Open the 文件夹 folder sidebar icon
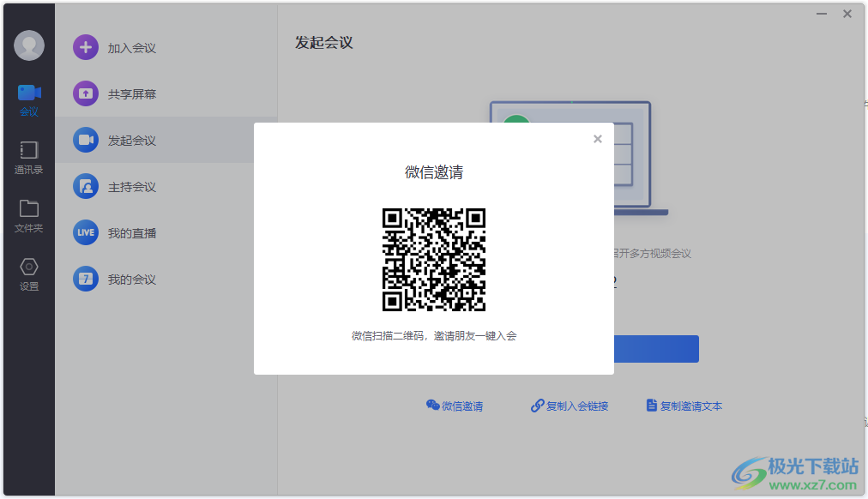This screenshot has height=499, width=868. tap(29, 208)
